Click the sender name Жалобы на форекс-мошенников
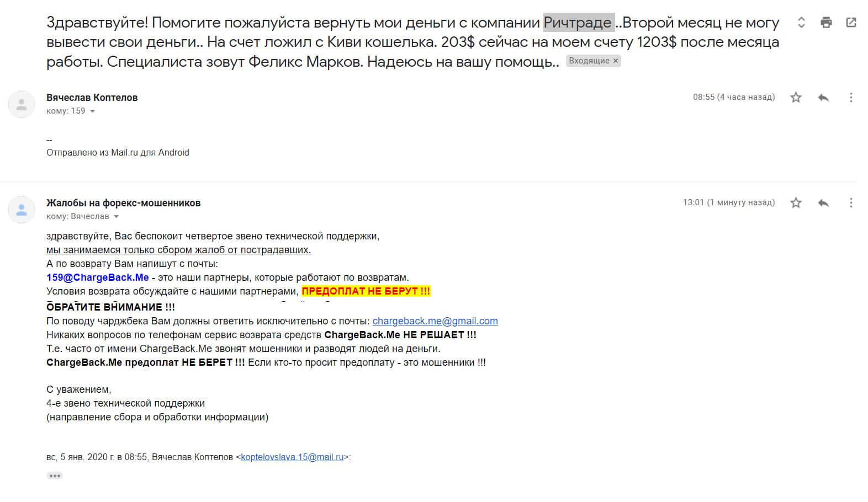868x502 pixels. point(124,203)
